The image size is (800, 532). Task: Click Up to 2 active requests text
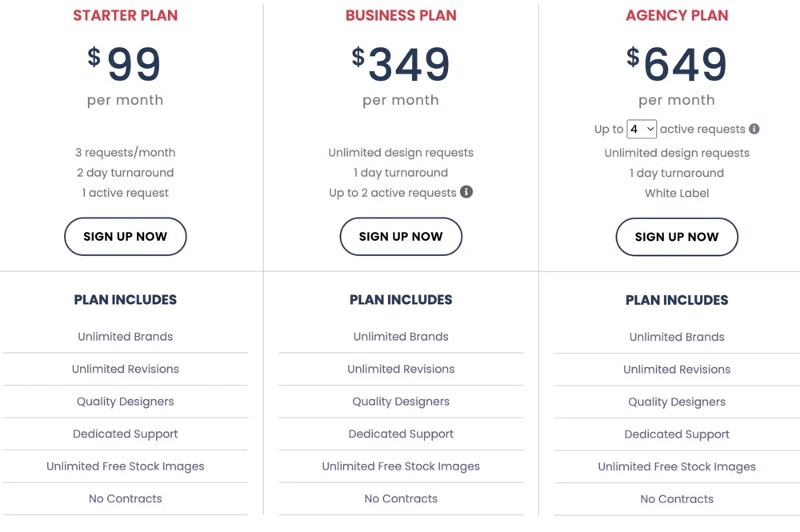(392, 193)
